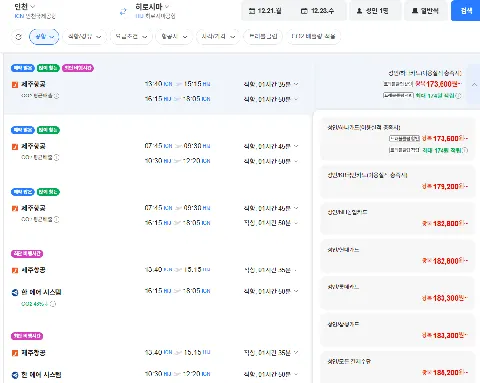Image resolution: width=480 pixels, height=383 pixels.
Task: Click CO2 info icon in 07:15 / 16:15 flight
Action: tap(56, 219)
